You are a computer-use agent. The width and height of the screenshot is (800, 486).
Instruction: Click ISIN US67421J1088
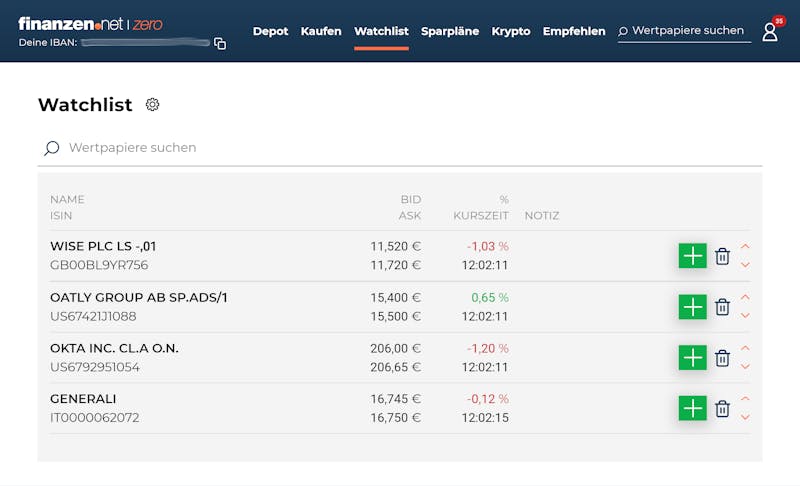tap(93, 316)
